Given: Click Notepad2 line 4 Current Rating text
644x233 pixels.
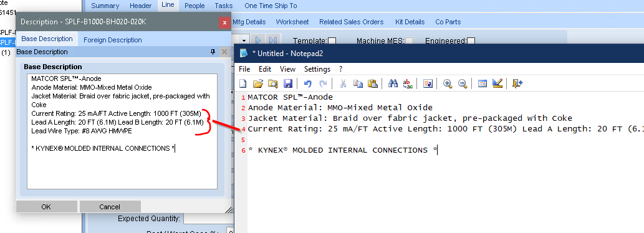Looking at the screenshot, I should click(x=446, y=129).
